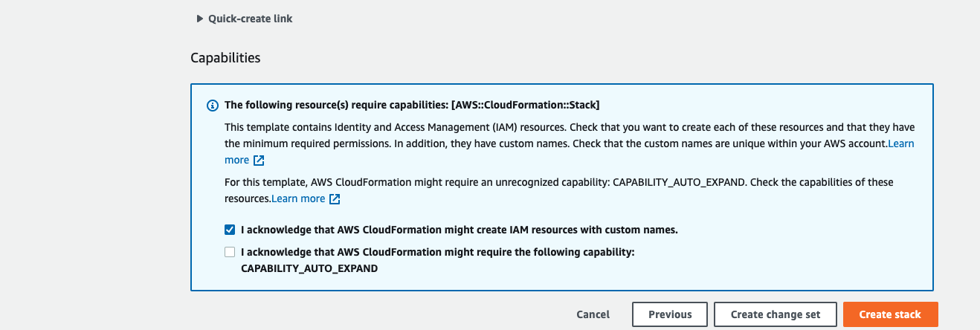Uncheck the IAM custom names acknowledgment checkbox
Viewport: 980px width, 330px height.
230,230
